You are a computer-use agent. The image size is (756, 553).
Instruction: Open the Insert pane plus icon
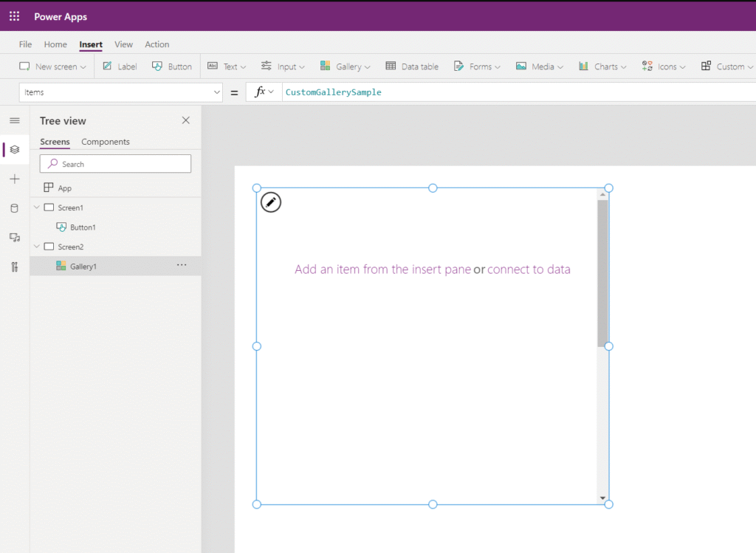[15, 179]
